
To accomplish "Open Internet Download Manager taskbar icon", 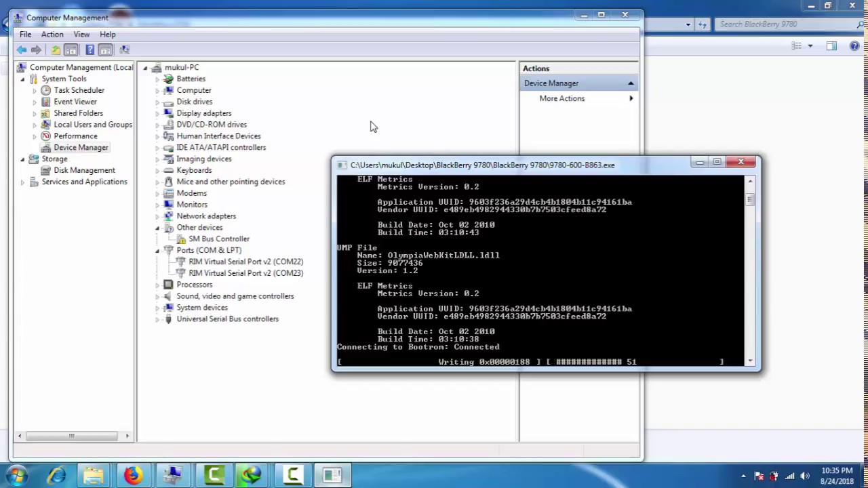I will click(252, 476).
